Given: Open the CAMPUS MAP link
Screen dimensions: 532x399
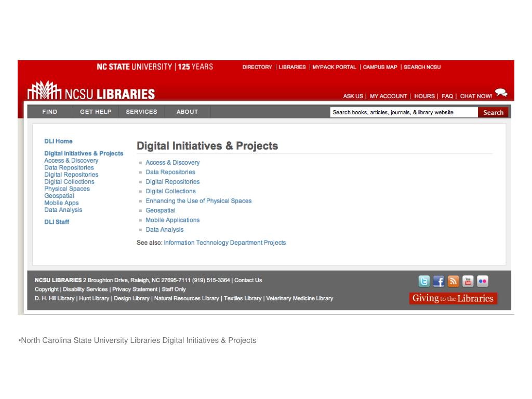Looking at the screenshot, I should [x=380, y=67].
